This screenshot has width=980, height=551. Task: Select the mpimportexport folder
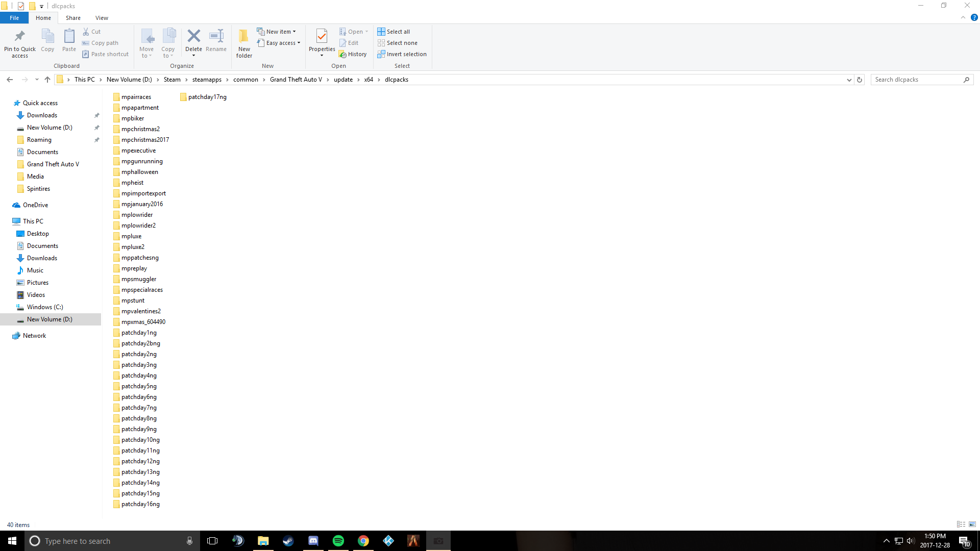pos(140,193)
